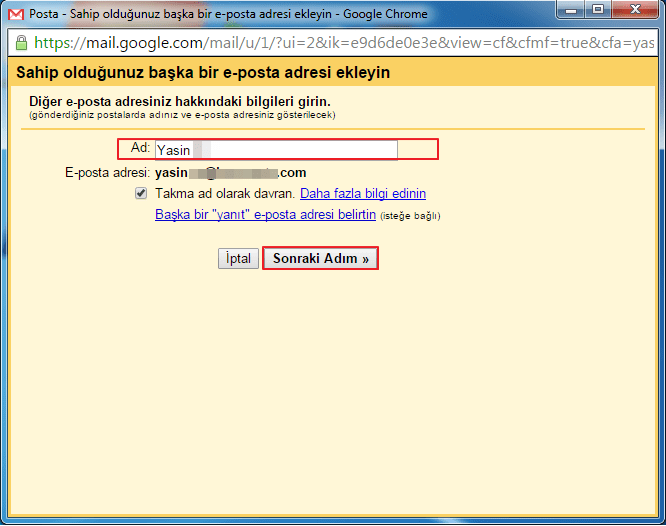This screenshot has width=666, height=526.
Task: Maximize the Chrome window
Action: (x=598, y=10)
